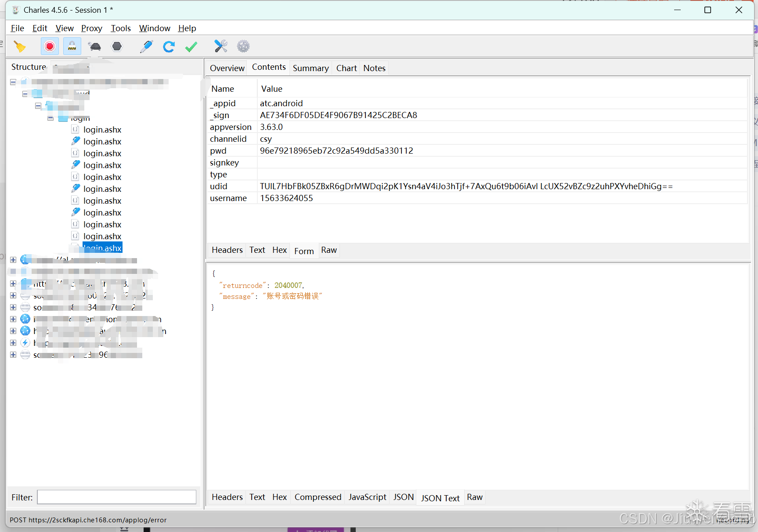This screenshot has width=758, height=532.
Task: Focus the Filter input field
Action: coord(117,497)
